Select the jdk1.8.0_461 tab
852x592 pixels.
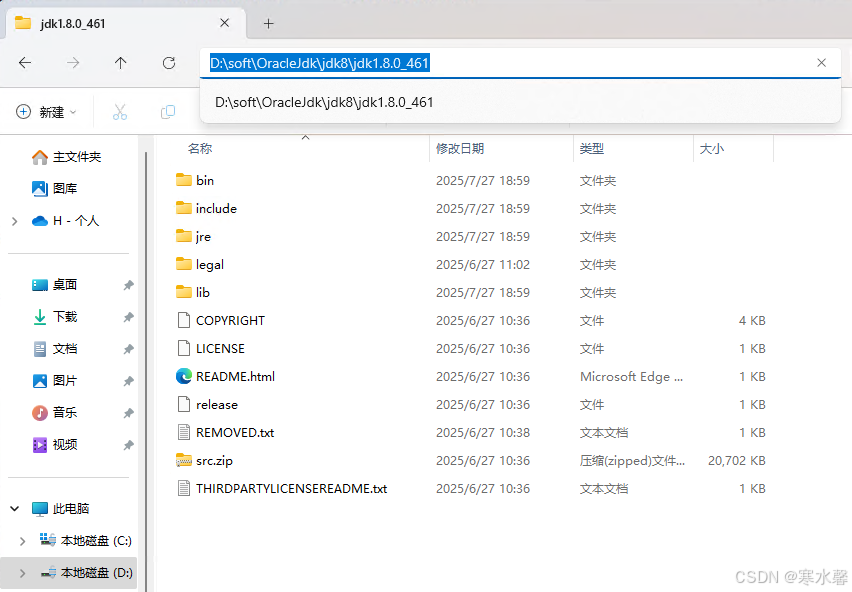coord(126,23)
